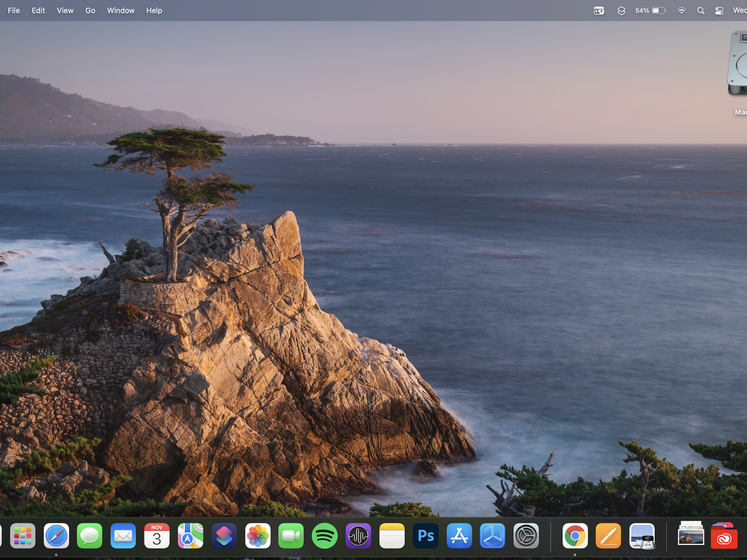Open Calendar showing November 3
Screen dimensions: 747x560
(156, 536)
